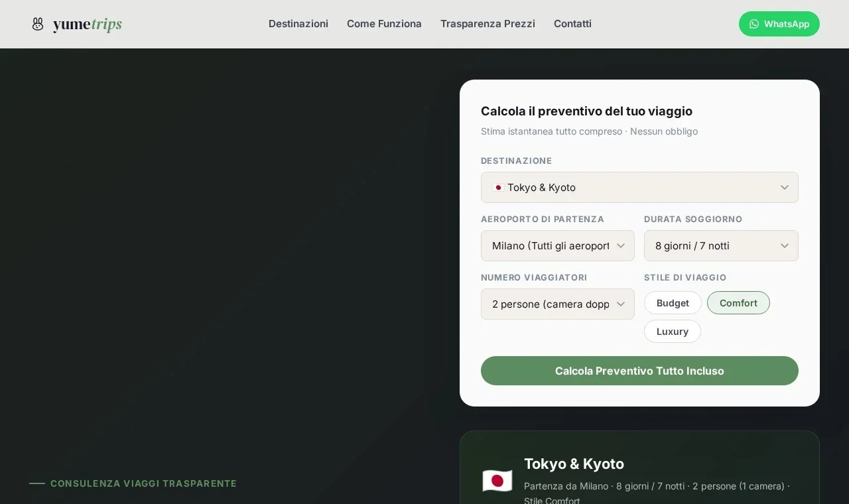Choose the Luxury travel style
This screenshot has width=849, height=504.
coord(673,332)
